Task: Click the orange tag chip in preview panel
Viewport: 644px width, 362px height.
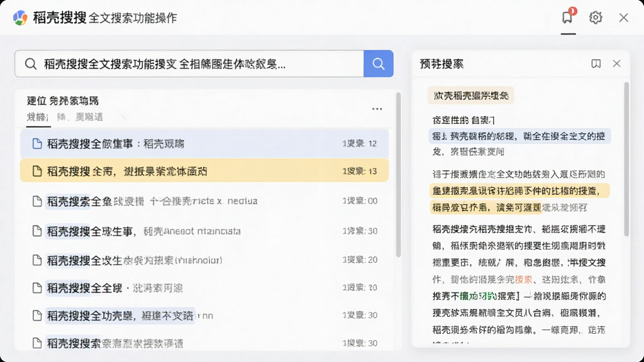Action: (x=470, y=96)
